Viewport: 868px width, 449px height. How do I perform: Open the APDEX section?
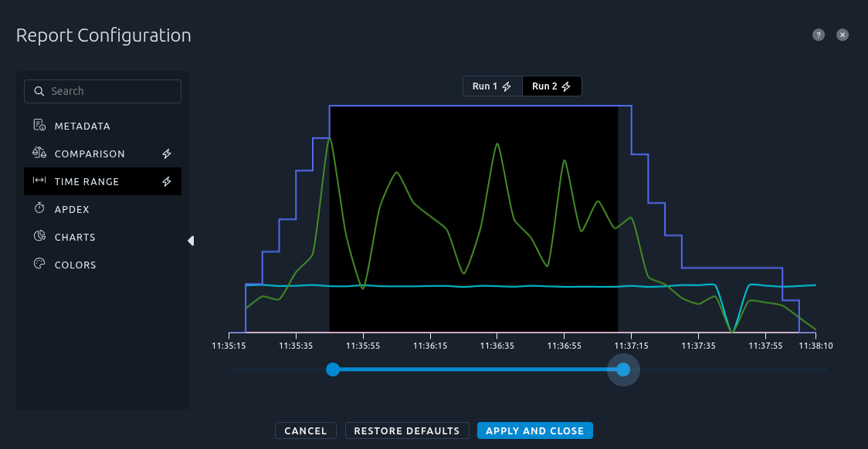click(103, 209)
